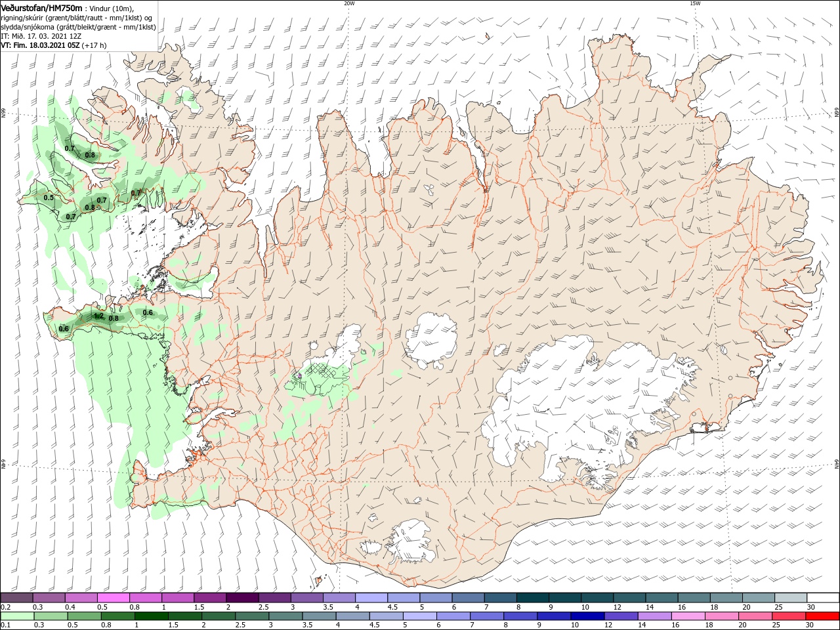This screenshot has height=630, width=840.
Task: Click the 12 label under the top legend row
Action: (x=617, y=607)
